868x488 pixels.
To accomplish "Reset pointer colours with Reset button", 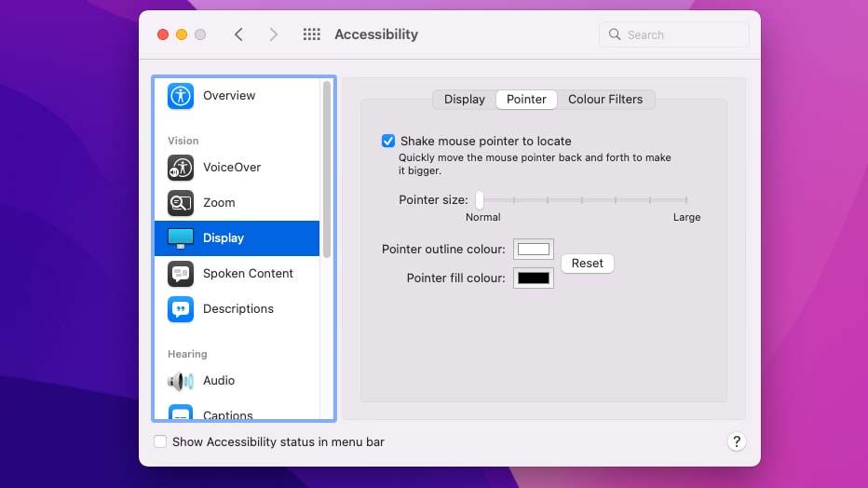I will [x=588, y=264].
